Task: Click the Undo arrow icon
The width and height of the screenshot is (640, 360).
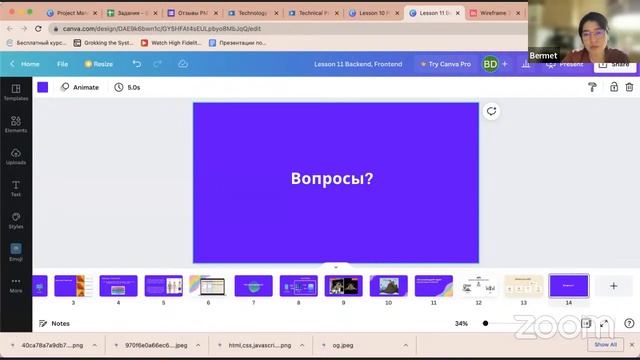Action: 137,64
